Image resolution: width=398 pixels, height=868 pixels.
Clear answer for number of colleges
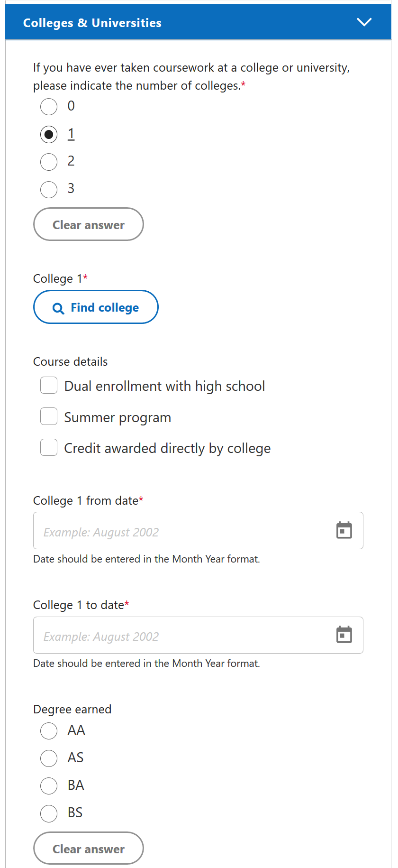point(89,224)
